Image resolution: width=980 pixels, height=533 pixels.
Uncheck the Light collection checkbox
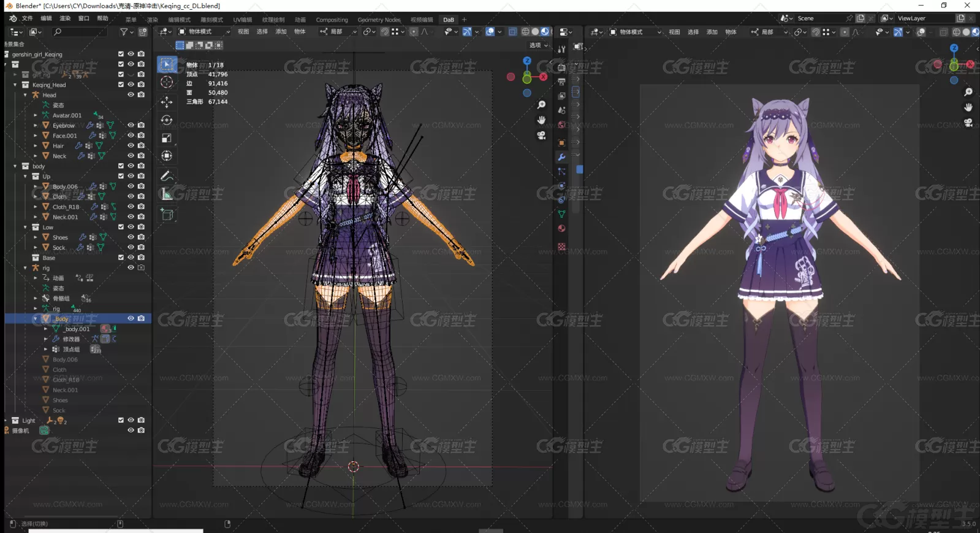coord(121,421)
